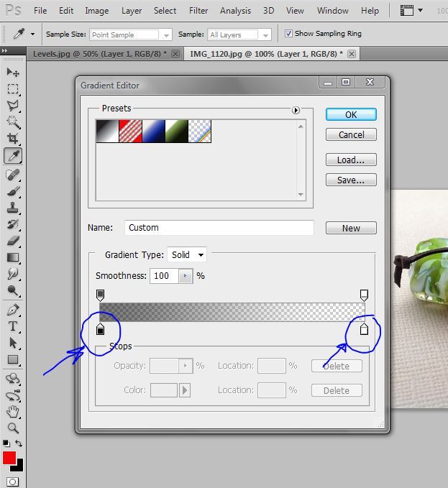Click the gradient Name text field

click(219, 228)
